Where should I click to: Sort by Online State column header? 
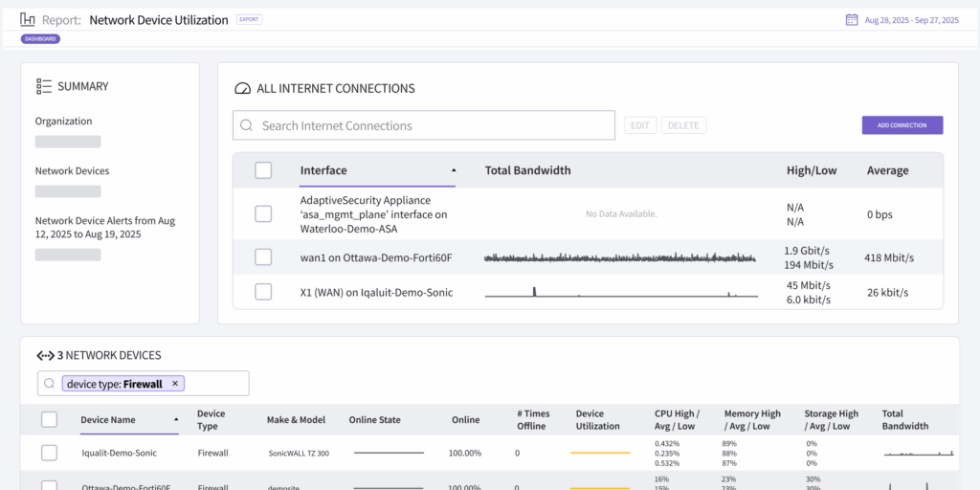pyautogui.click(x=374, y=419)
